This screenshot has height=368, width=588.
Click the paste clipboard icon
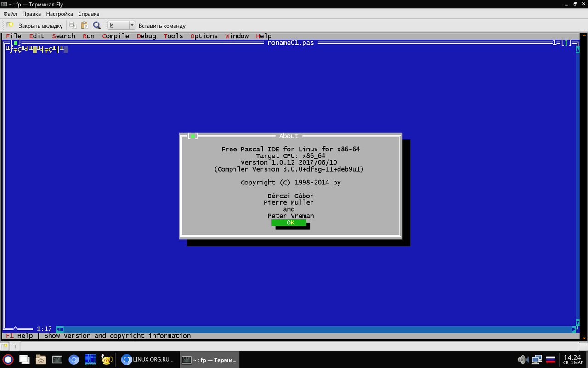[85, 25]
